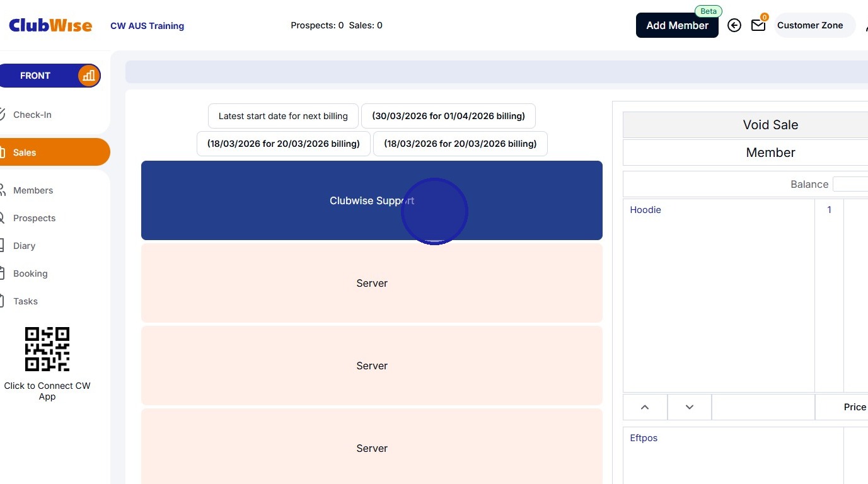The image size is (868, 484).
Task: Click the Price button
Action: [842, 407]
